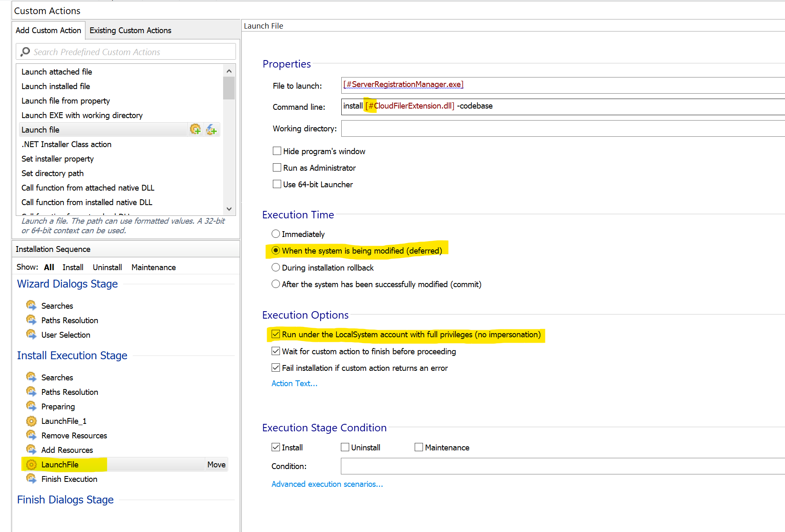Click the search magnifier icon
Image resolution: width=785 pixels, height=532 pixels.
tap(25, 52)
